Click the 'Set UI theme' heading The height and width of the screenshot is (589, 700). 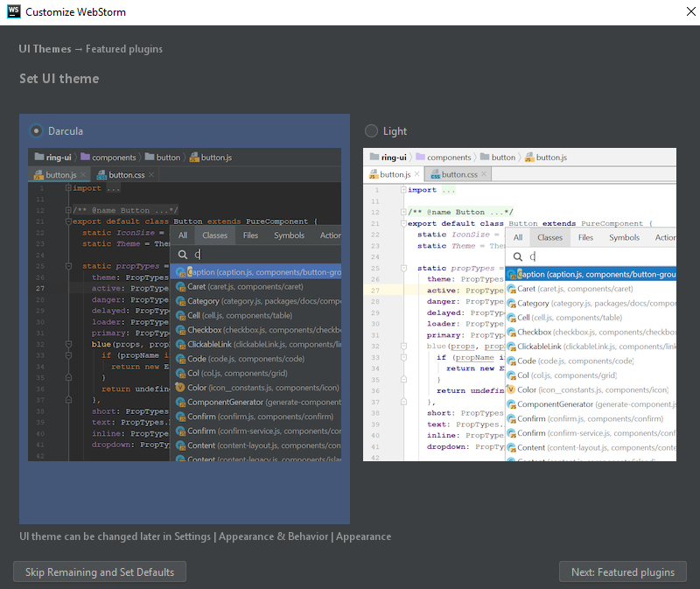click(59, 79)
